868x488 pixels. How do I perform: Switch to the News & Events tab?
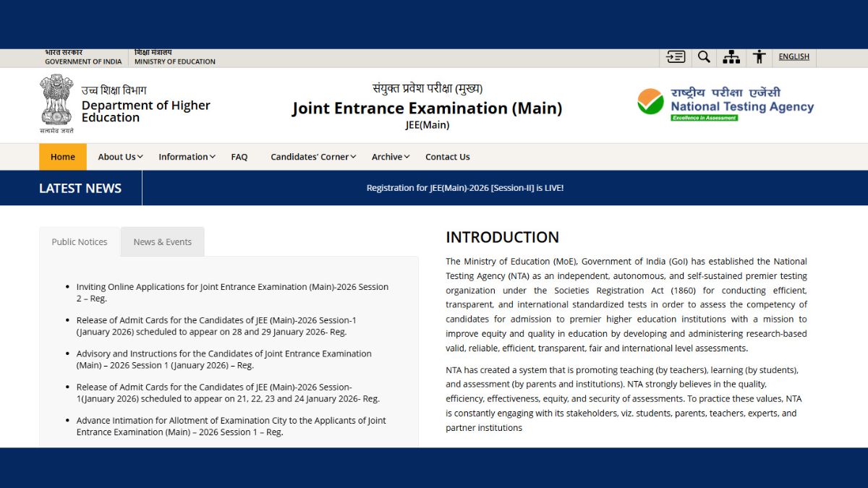pyautogui.click(x=162, y=242)
